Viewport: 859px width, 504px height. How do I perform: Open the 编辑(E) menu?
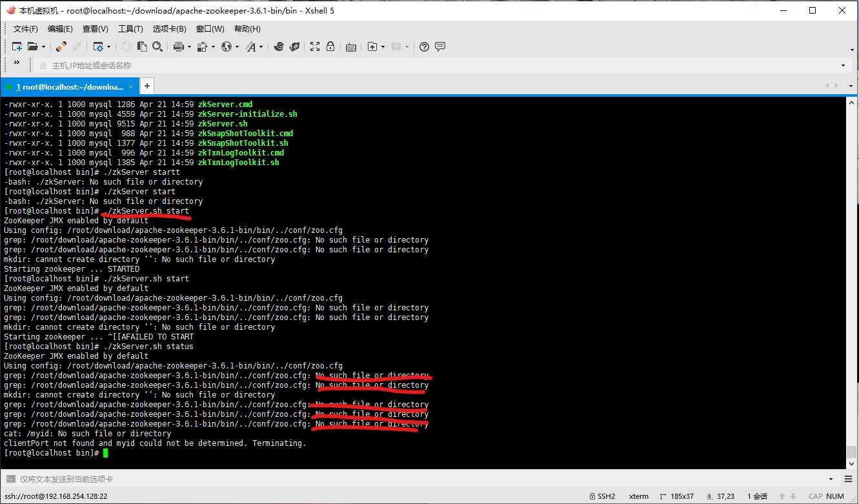[60, 29]
